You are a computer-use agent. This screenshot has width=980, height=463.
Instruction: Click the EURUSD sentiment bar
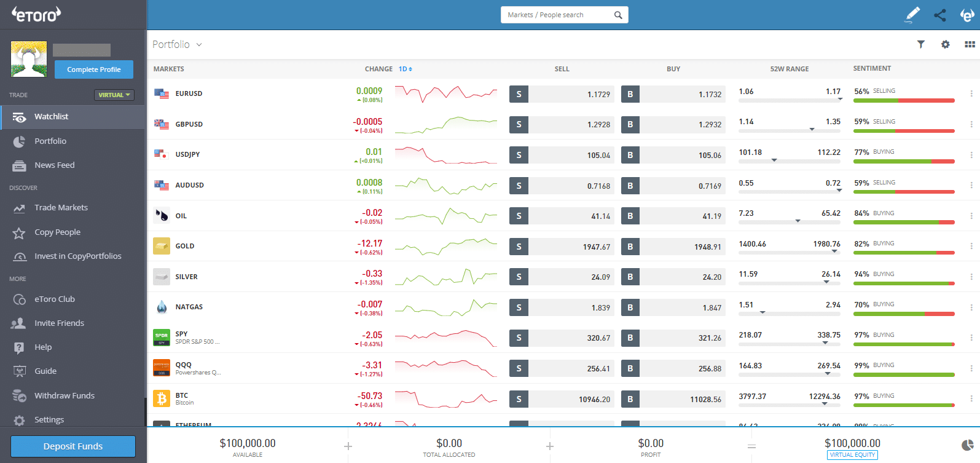pyautogui.click(x=904, y=100)
